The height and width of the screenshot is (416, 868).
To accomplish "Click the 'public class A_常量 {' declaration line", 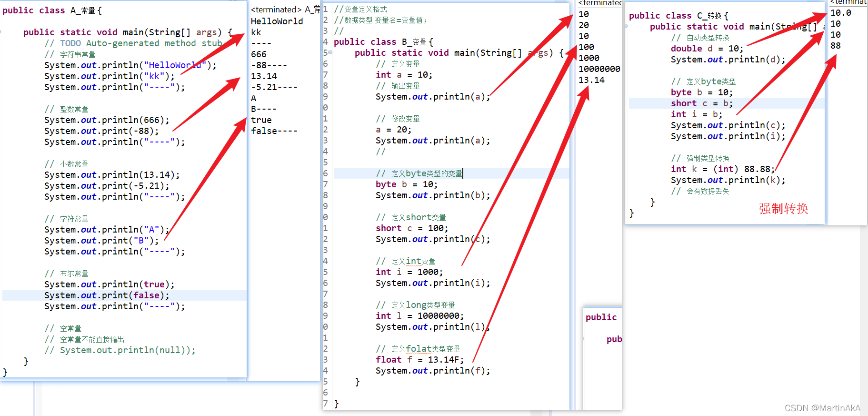I will 52,10.
